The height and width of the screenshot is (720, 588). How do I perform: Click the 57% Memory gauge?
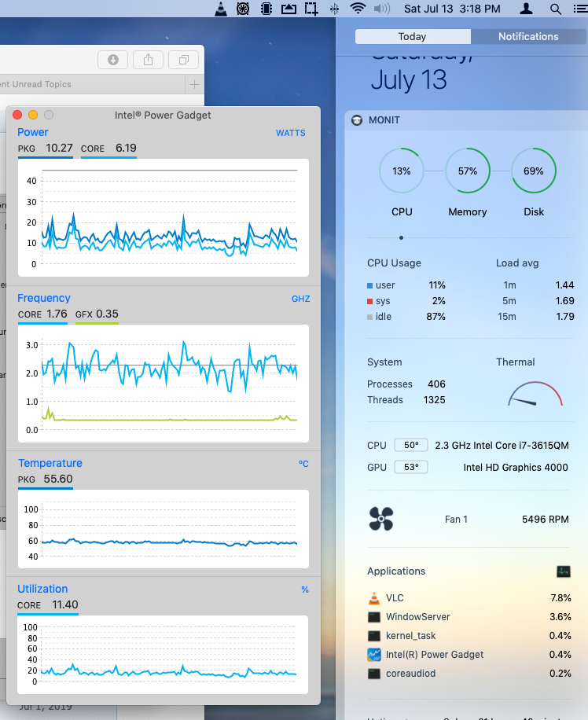click(468, 171)
